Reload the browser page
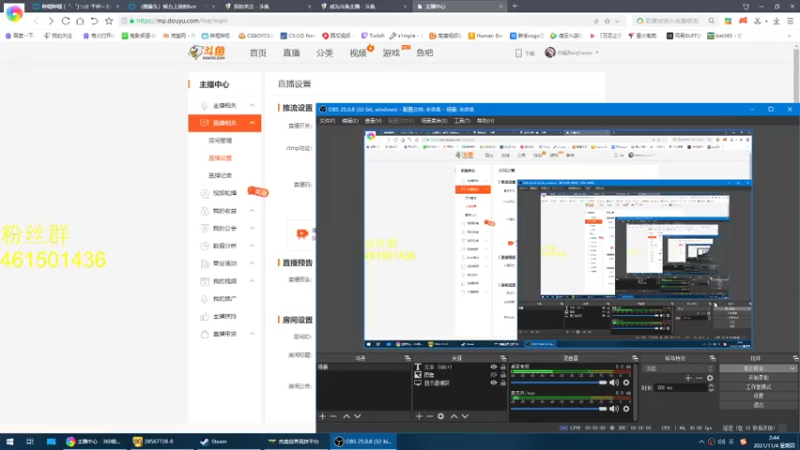 [x=65, y=21]
